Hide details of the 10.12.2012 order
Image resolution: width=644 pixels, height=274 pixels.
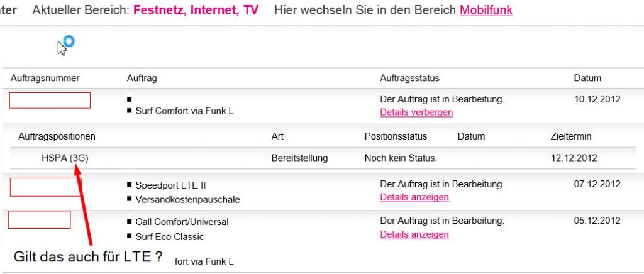click(416, 112)
